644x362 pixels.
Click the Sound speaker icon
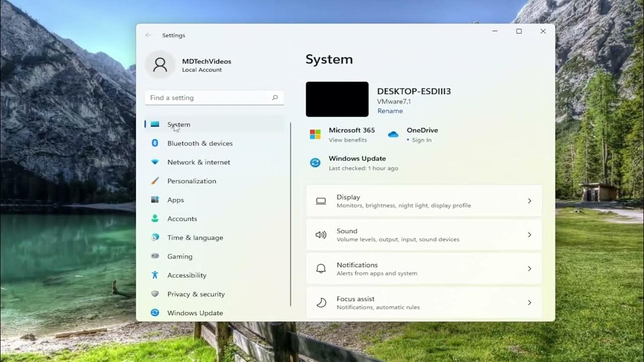pyautogui.click(x=321, y=235)
